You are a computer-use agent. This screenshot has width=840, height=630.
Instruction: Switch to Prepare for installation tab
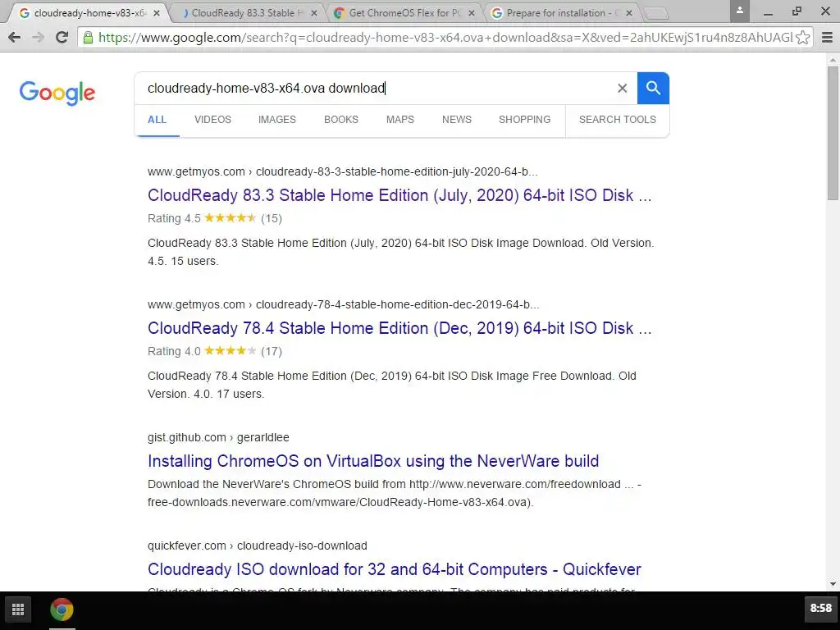559,13
